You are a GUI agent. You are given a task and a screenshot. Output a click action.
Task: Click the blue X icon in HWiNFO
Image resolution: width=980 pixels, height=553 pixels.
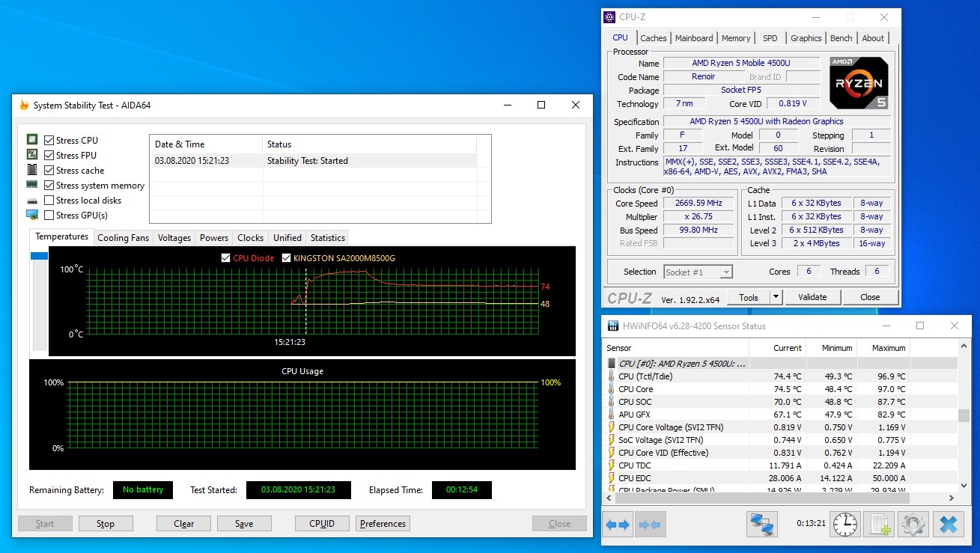point(948,525)
